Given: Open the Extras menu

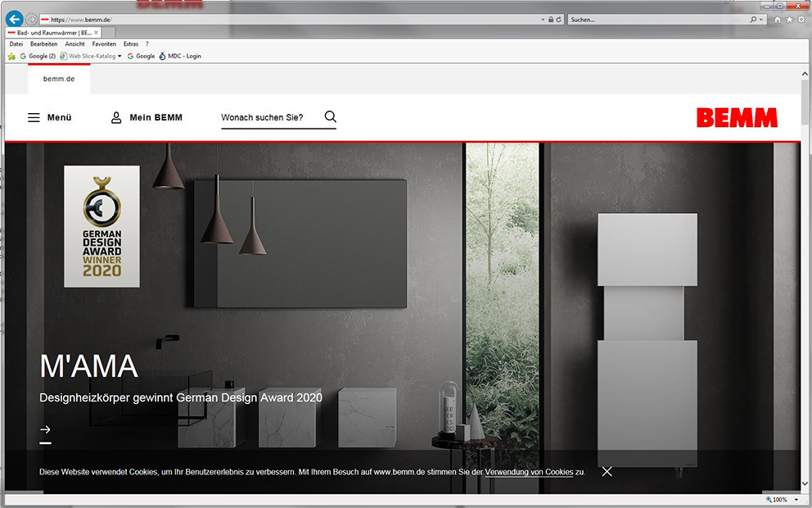Looking at the screenshot, I should 131,44.
